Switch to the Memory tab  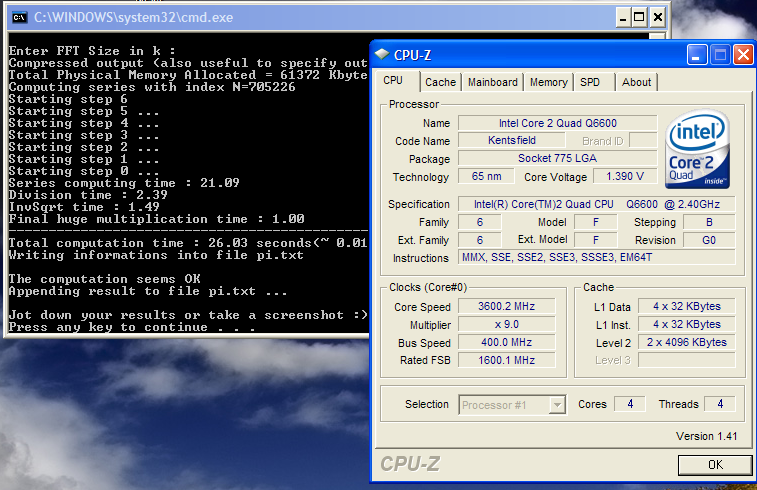[548, 82]
